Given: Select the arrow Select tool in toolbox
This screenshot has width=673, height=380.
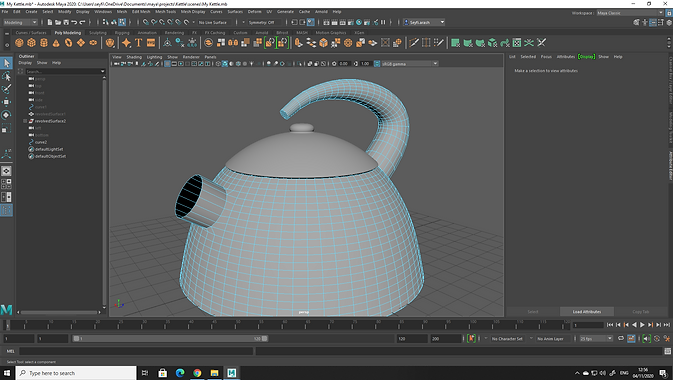Looking at the screenshot, I should [6, 63].
